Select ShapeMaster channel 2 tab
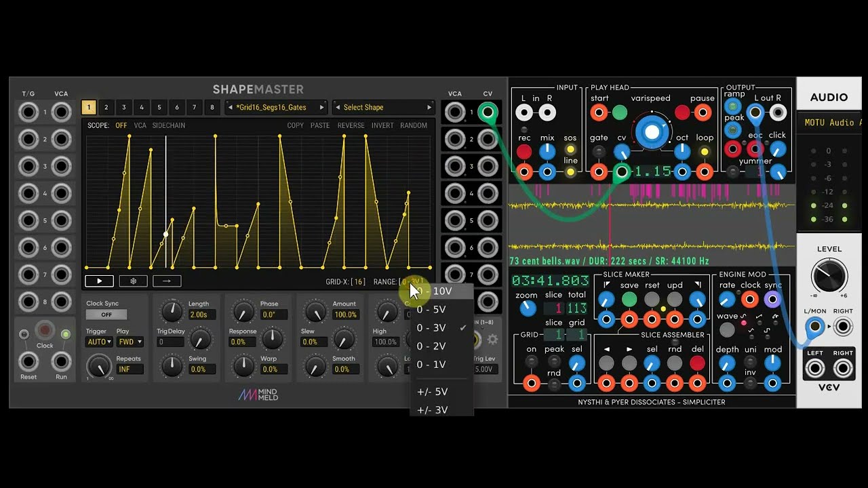 106,107
